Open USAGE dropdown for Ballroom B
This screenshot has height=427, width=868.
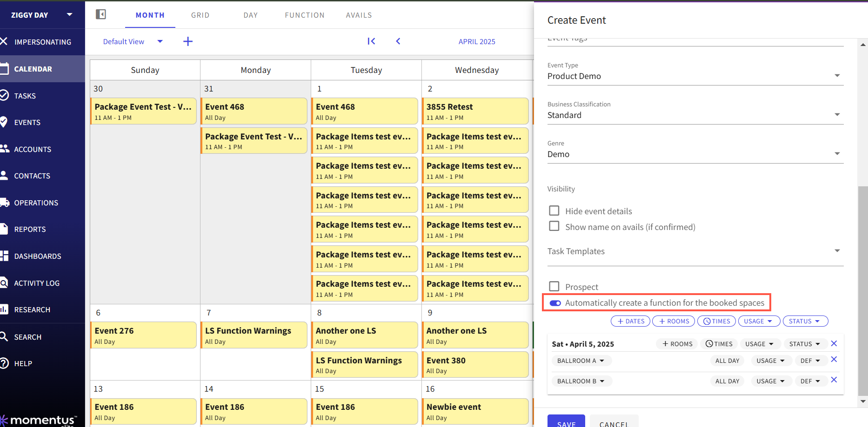tap(771, 381)
